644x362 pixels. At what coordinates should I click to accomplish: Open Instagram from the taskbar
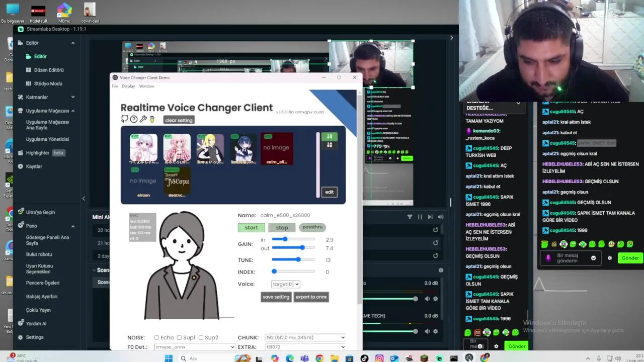(379, 358)
